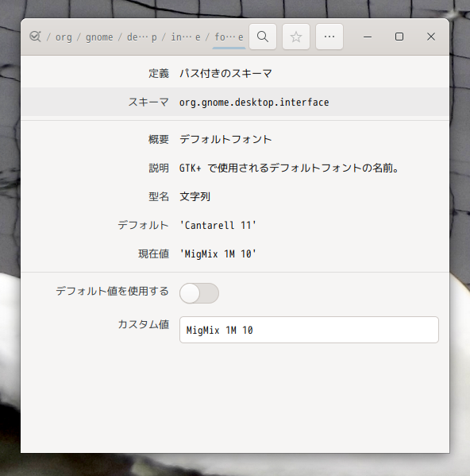Viewport: 470px width, 476px height.
Task: Click the デフォルトフォント summary text
Action: 225,139
